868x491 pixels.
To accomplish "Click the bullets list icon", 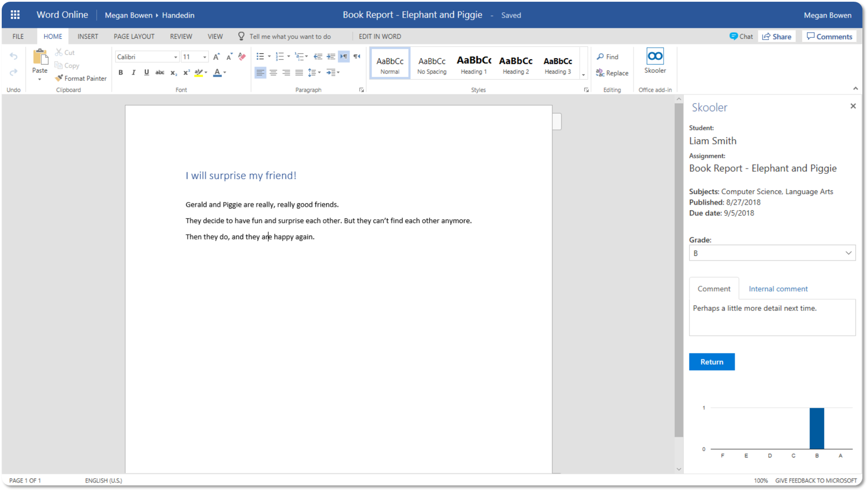I will point(260,56).
